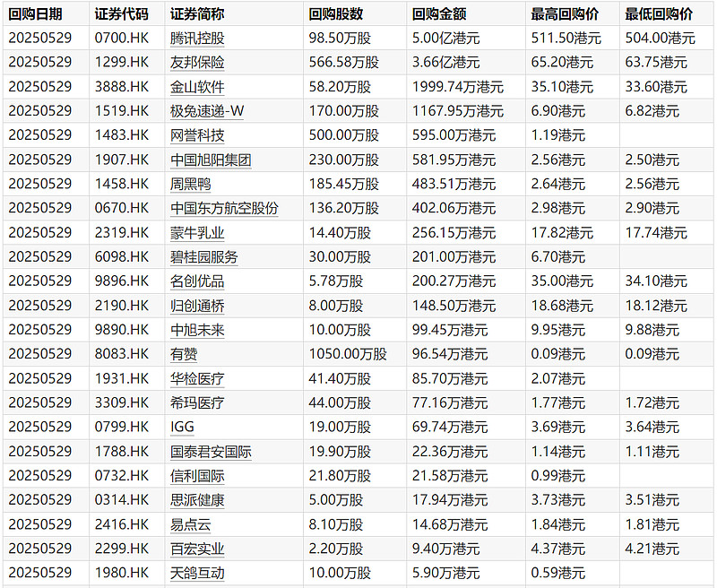Click the lowest price 3.51港元
Image resolution: width=717 pixels, height=588 pixels.
(652, 500)
